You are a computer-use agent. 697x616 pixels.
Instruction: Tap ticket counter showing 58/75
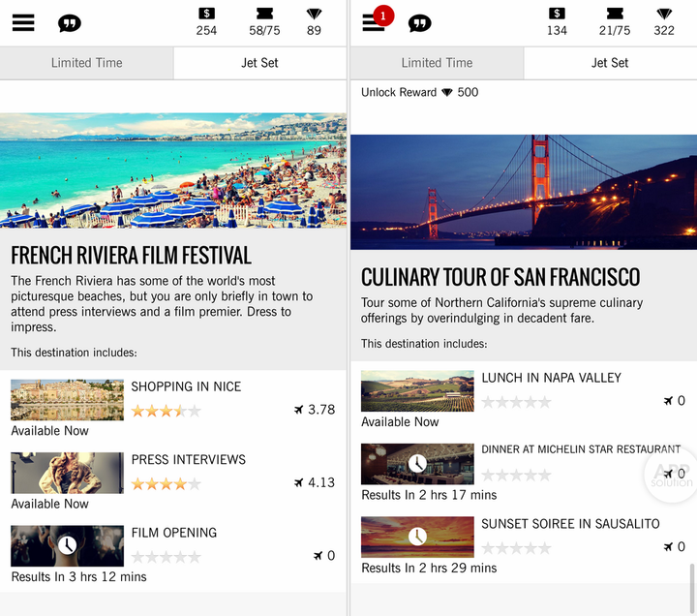[264, 22]
